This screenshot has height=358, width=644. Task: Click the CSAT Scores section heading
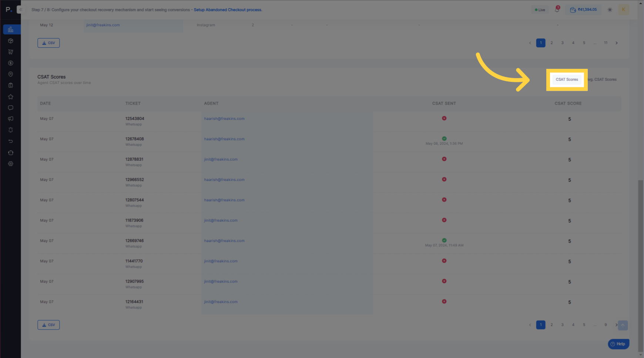tap(51, 77)
